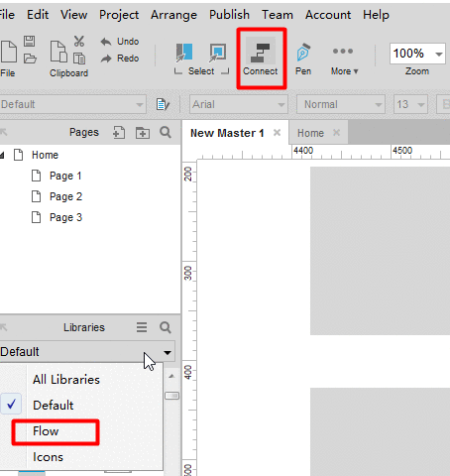Collapse the Home page tree node
Screen dimensions: 450x476
2,155
